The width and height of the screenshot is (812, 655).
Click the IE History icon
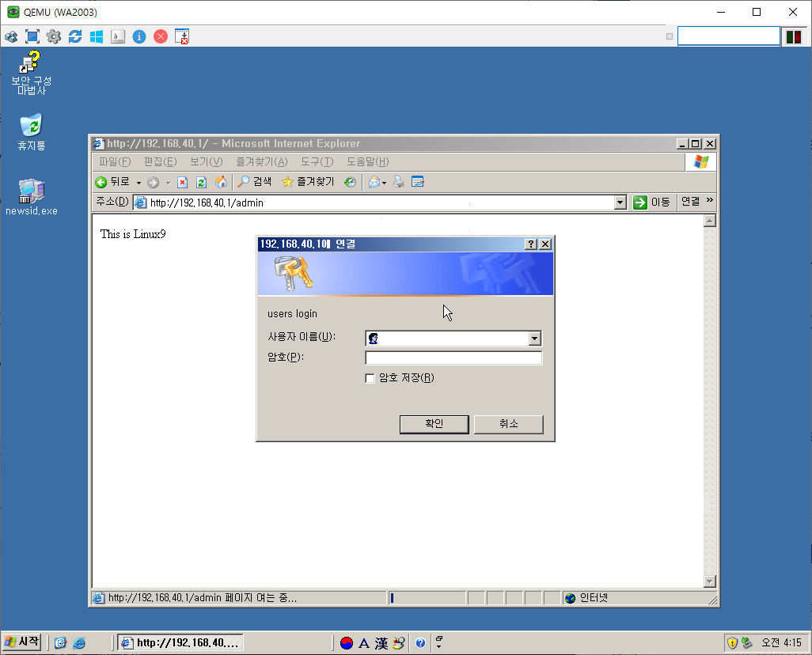[351, 182]
